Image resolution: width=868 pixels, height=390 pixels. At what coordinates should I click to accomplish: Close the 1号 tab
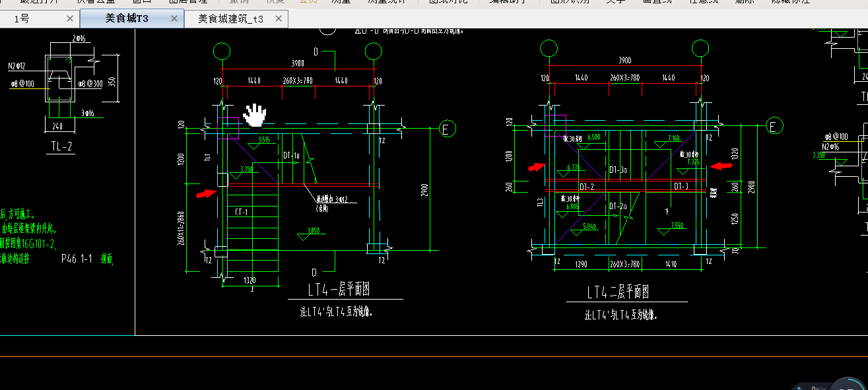pos(70,19)
